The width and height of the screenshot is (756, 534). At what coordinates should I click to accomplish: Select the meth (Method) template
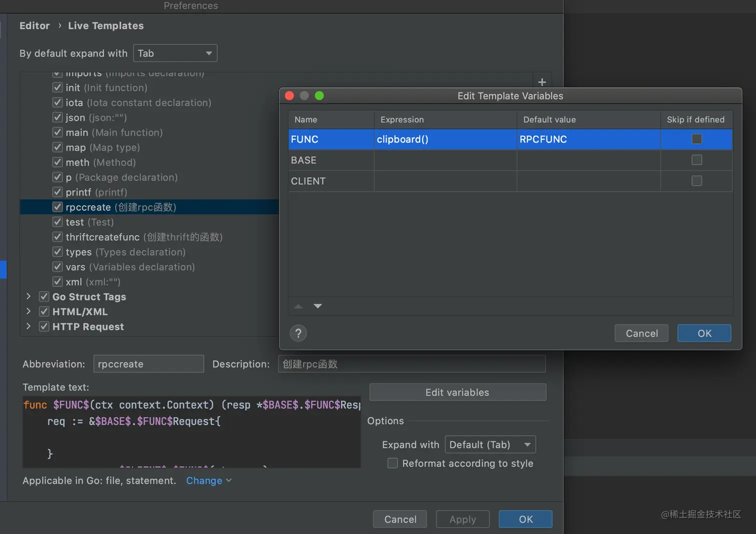point(100,162)
